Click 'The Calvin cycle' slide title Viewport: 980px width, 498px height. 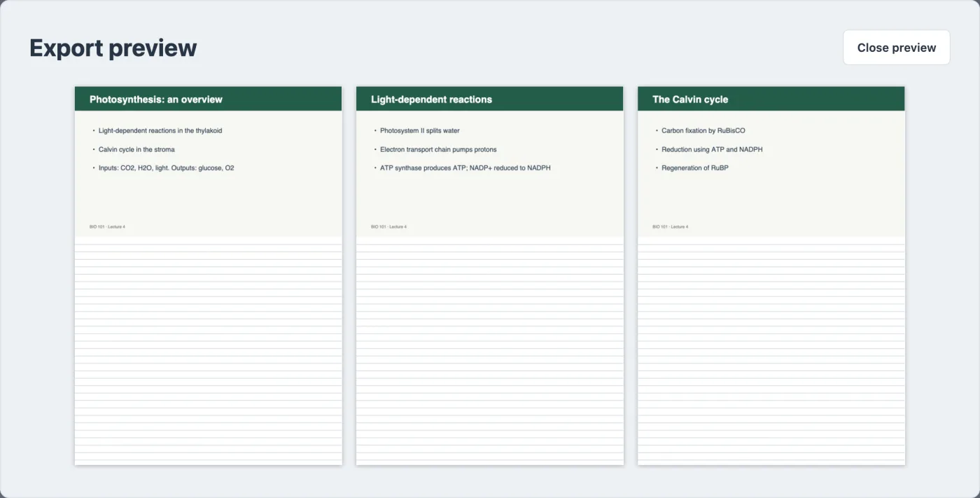tap(690, 99)
